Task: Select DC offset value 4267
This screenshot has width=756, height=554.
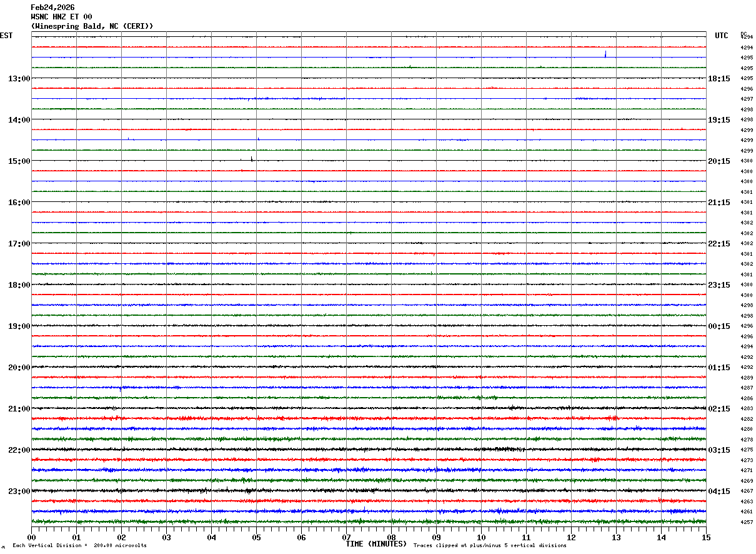Action: pyautogui.click(x=747, y=491)
